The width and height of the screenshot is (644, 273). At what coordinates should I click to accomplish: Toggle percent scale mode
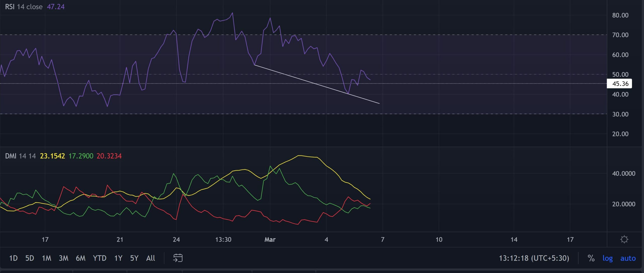(591, 258)
